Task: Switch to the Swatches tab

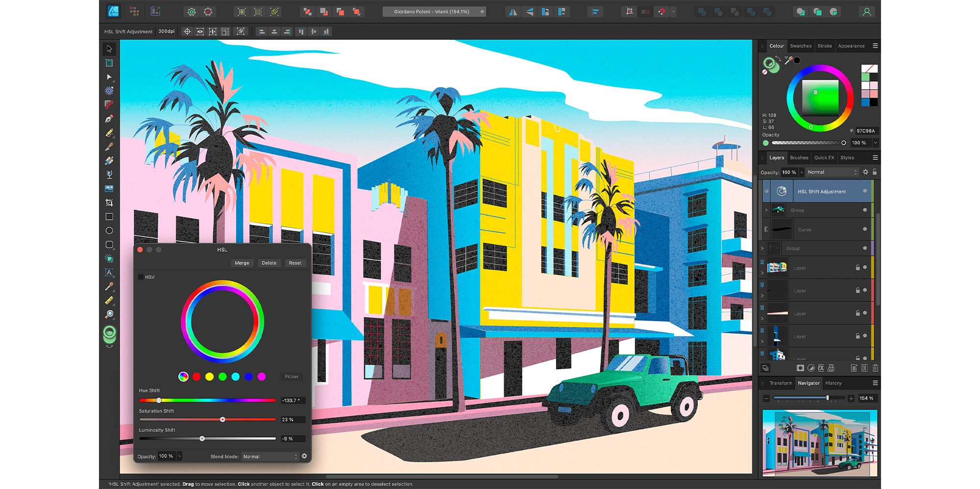Action: [801, 46]
